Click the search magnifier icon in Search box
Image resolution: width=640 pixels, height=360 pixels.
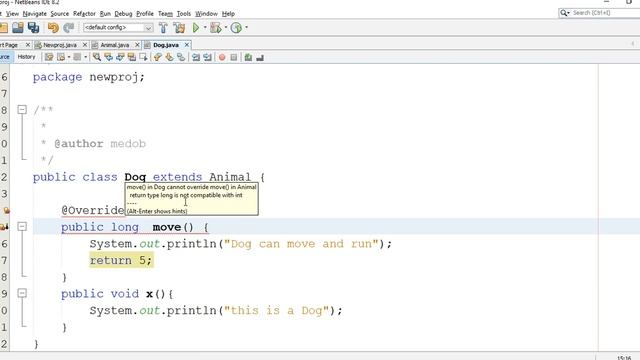564,13
